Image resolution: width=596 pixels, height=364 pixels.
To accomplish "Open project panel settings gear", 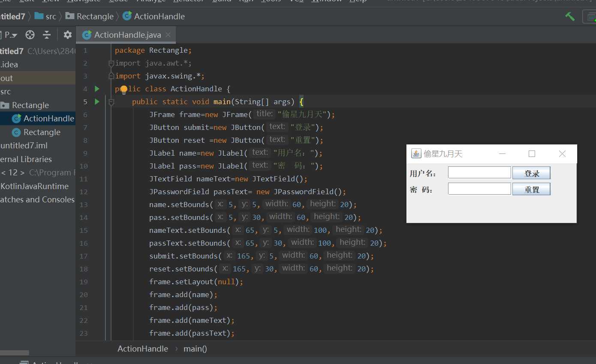I will (x=68, y=35).
